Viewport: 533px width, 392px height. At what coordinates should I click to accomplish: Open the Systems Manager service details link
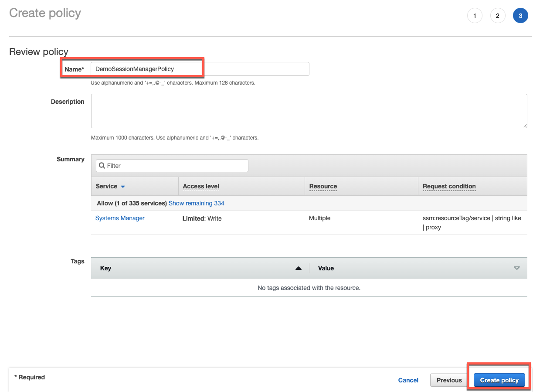click(x=119, y=218)
